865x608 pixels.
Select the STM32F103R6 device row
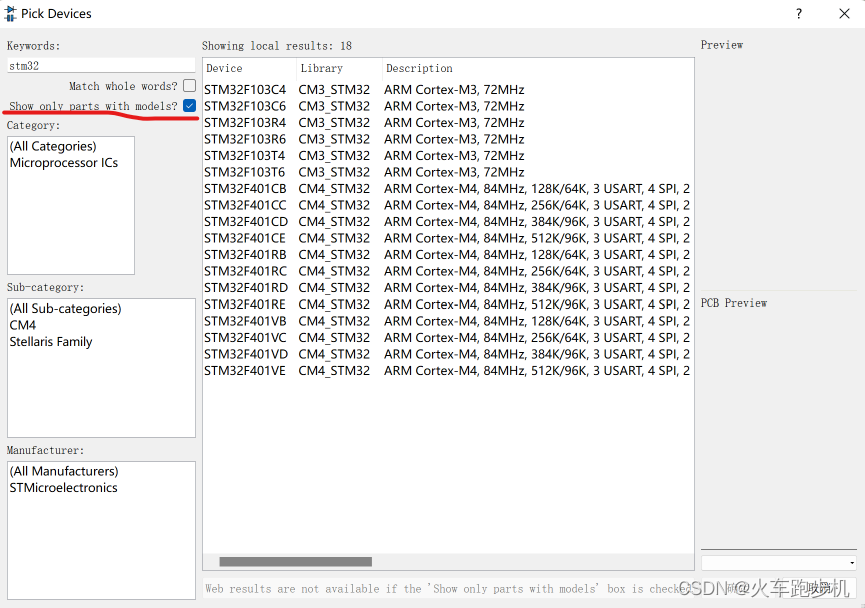(447, 139)
